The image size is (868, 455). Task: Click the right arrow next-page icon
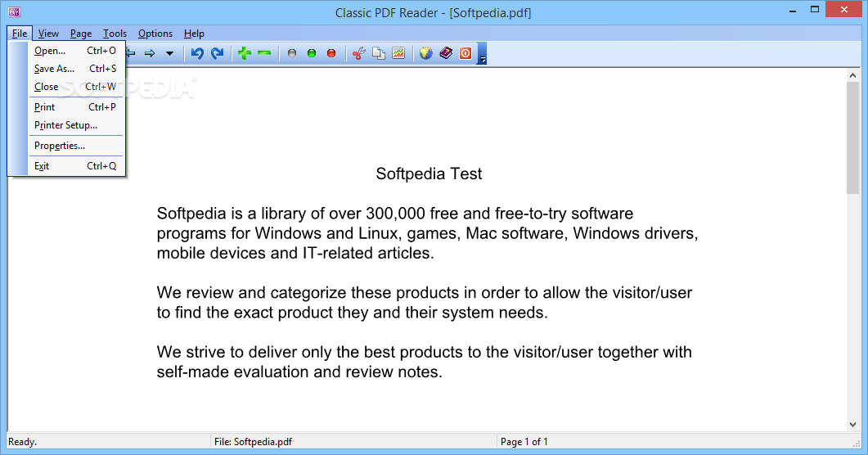coord(150,54)
